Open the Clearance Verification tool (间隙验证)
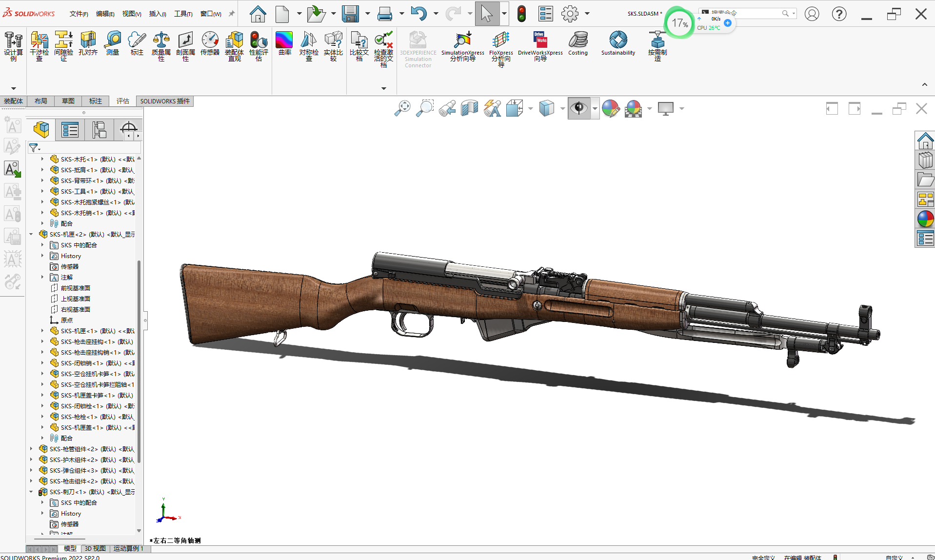The width and height of the screenshot is (935, 560). [x=63, y=46]
